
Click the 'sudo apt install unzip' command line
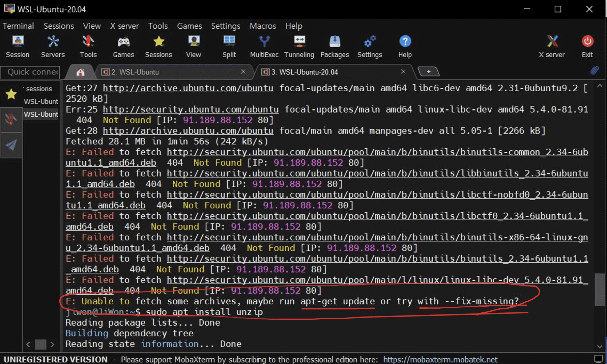(x=204, y=312)
